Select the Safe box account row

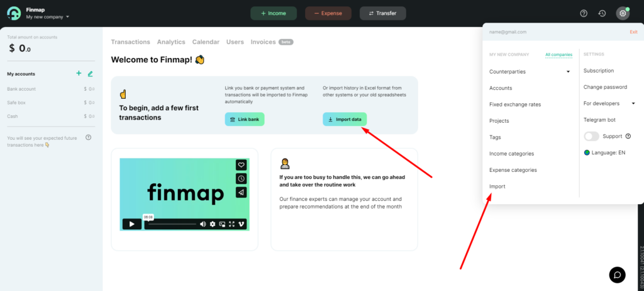pyautogui.click(x=51, y=103)
